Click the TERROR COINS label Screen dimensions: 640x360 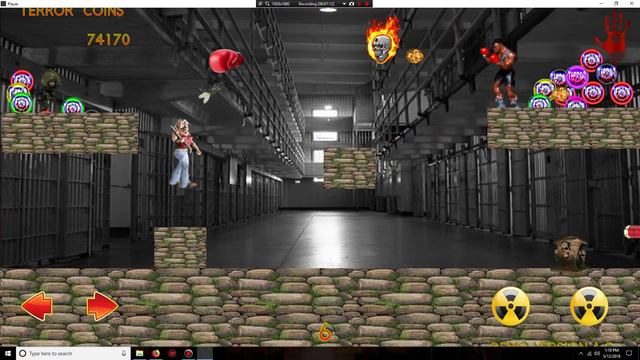point(72,12)
